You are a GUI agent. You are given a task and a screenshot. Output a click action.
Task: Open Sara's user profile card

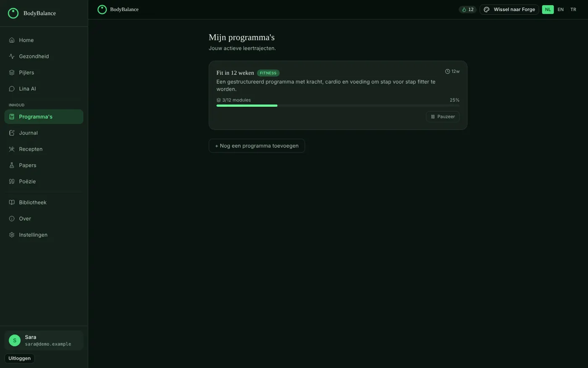click(x=44, y=340)
